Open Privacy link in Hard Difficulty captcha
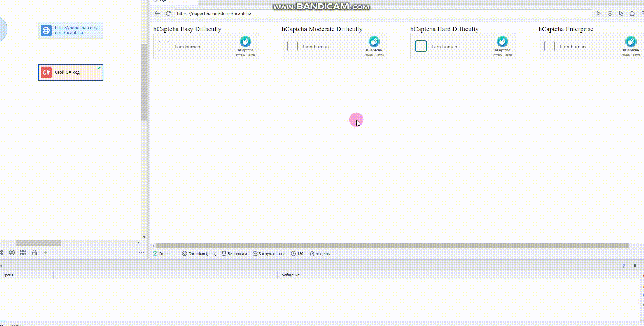This screenshot has width=644, height=326. click(x=497, y=55)
